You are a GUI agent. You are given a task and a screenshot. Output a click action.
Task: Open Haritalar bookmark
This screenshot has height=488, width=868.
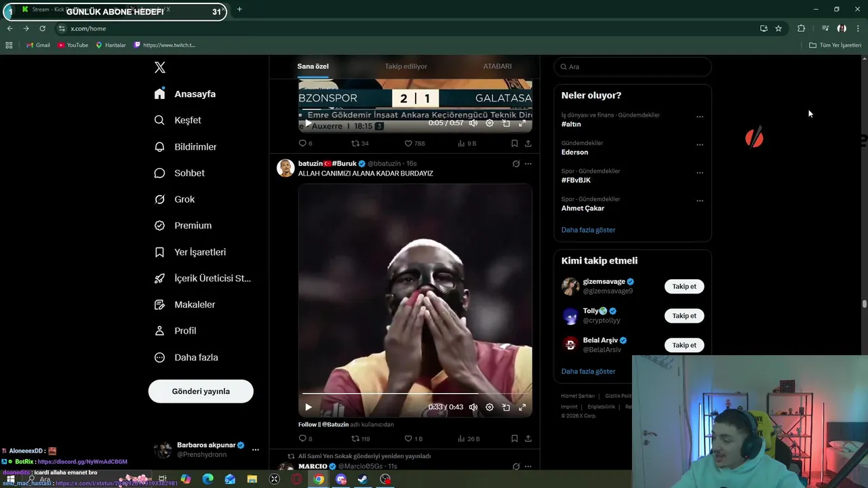111,45
